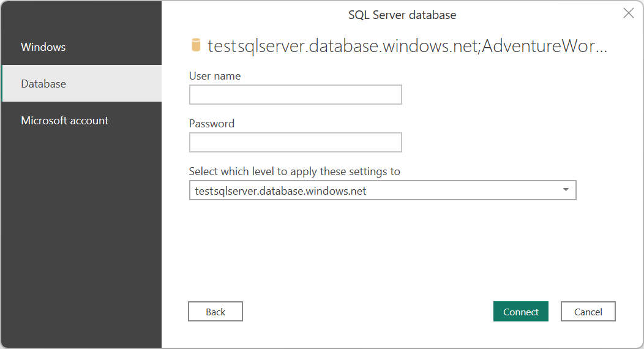Focus the Password text box

click(x=295, y=143)
